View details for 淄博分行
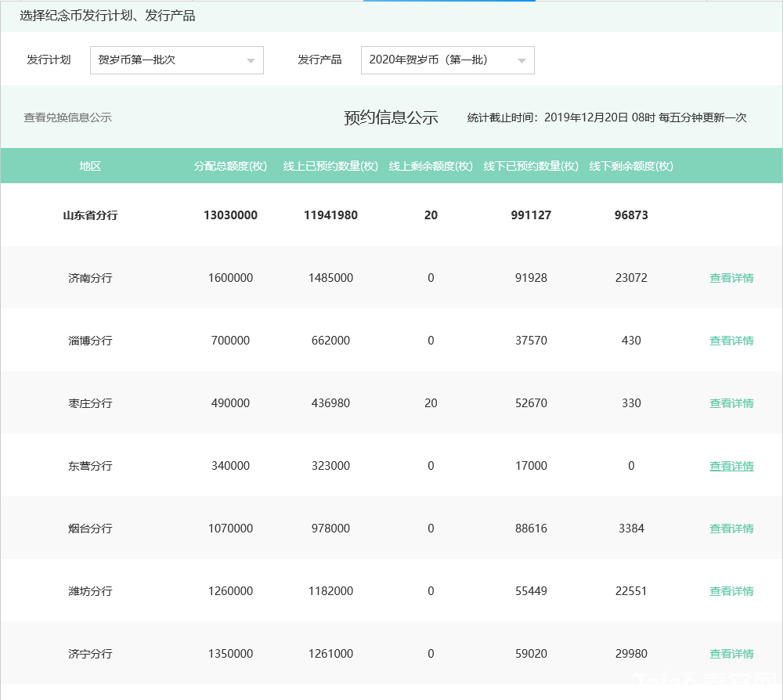 pos(731,341)
